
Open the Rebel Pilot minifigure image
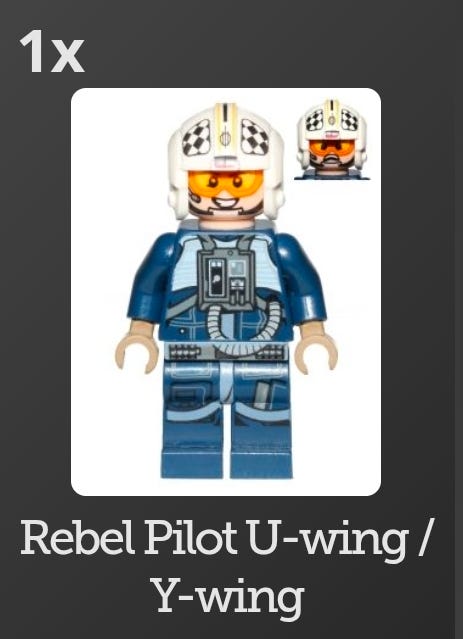click(226, 292)
